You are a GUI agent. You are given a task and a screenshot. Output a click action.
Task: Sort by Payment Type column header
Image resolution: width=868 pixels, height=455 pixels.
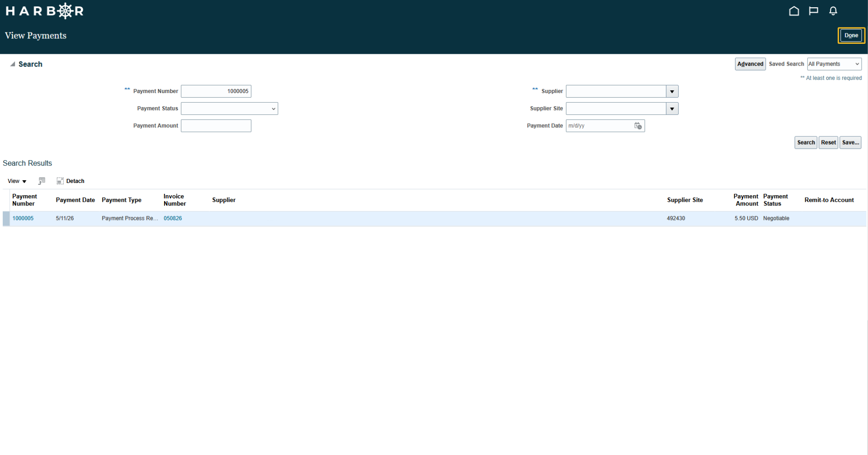click(x=122, y=200)
